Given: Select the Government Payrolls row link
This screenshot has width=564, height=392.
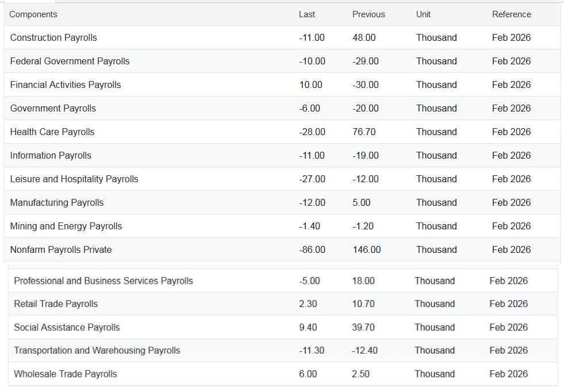Looking at the screenshot, I should (x=53, y=108).
